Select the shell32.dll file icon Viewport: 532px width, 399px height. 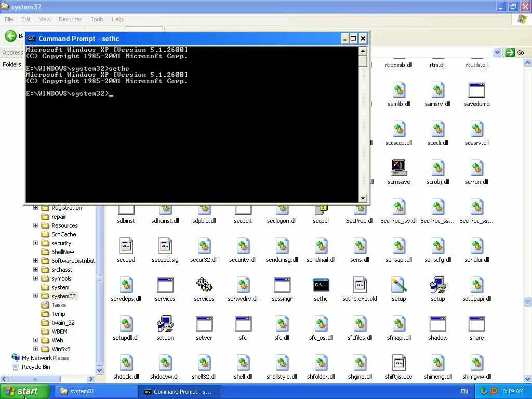tap(204, 363)
